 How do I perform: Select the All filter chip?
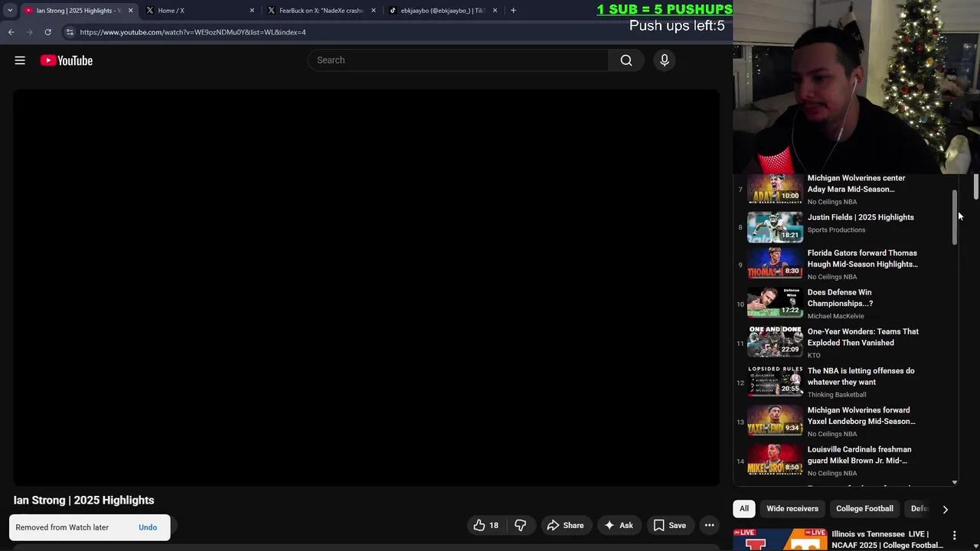coord(744,509)
